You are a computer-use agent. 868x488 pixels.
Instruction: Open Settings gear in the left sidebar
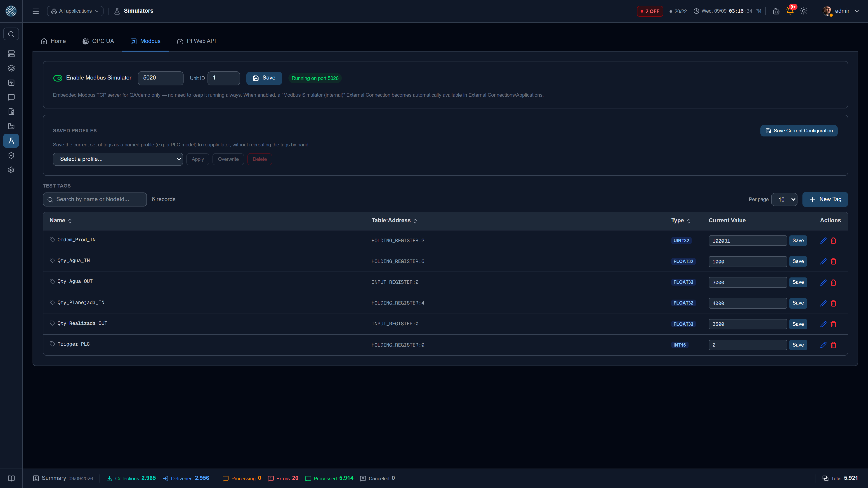point(11,170)
